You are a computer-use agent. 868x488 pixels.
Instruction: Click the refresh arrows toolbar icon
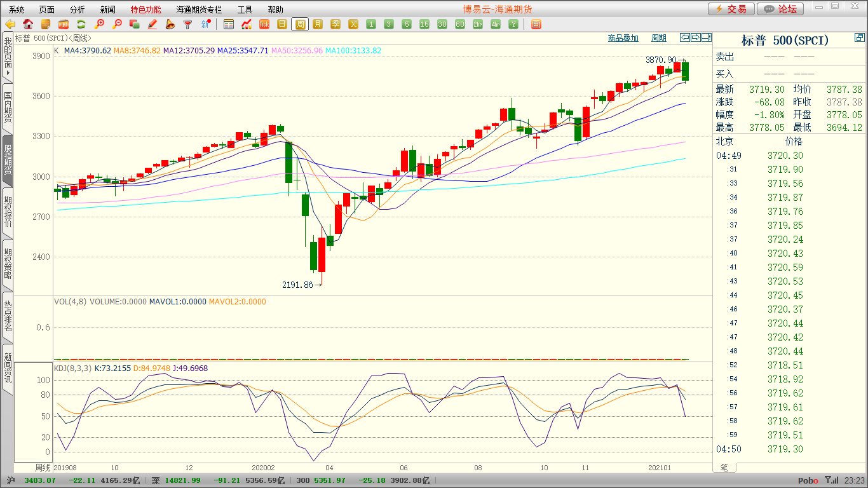81,24
